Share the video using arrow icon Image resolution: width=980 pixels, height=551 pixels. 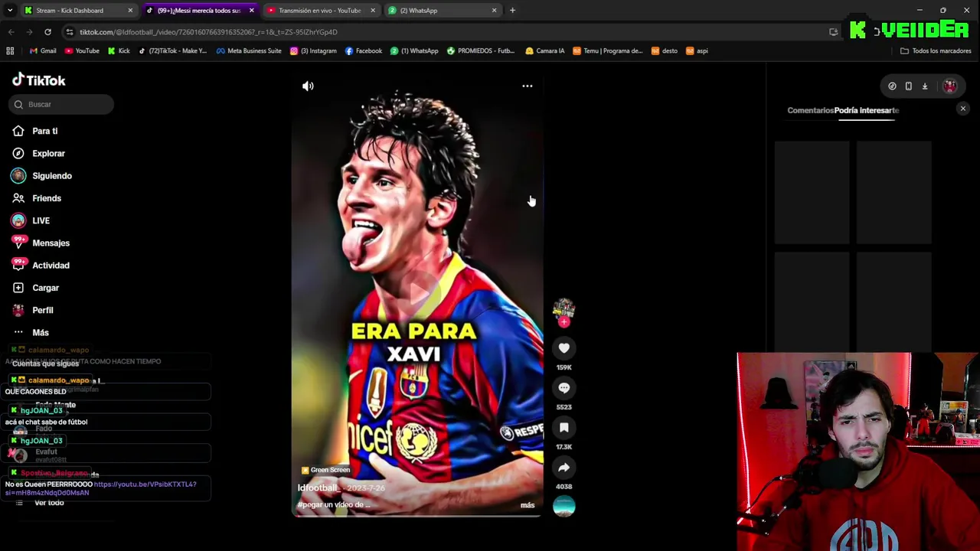(564, 468)
